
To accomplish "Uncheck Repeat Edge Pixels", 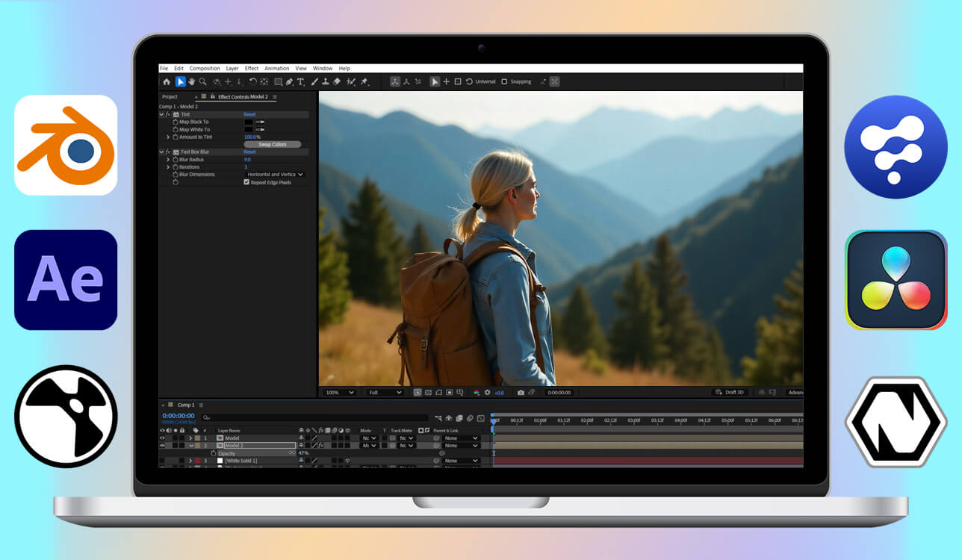I will 246,182.
